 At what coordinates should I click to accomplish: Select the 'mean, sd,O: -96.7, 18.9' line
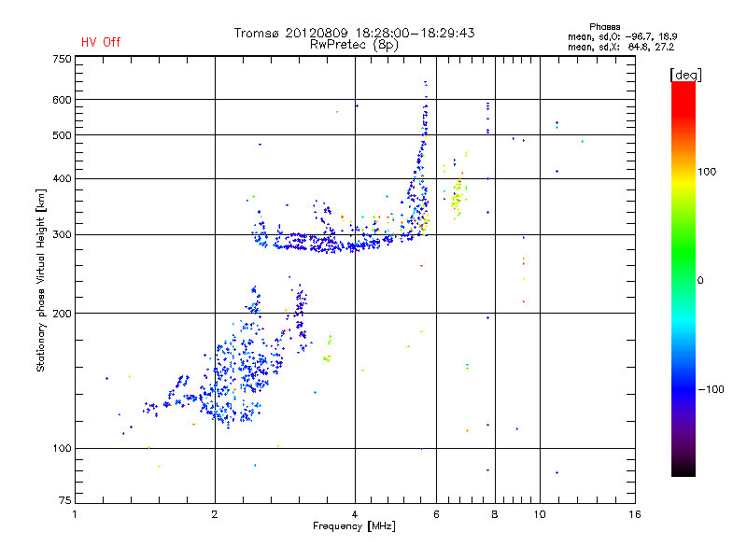pos(622,36)
